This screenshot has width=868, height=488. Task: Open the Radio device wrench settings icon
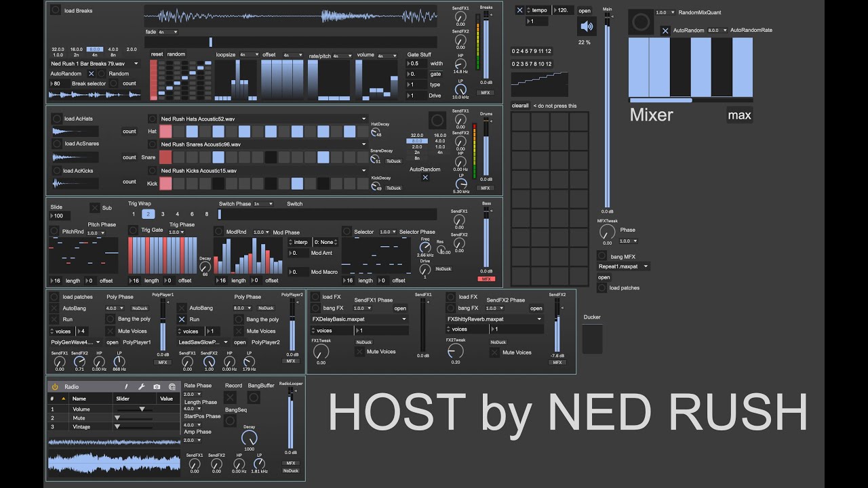click(x=141, y=386)
